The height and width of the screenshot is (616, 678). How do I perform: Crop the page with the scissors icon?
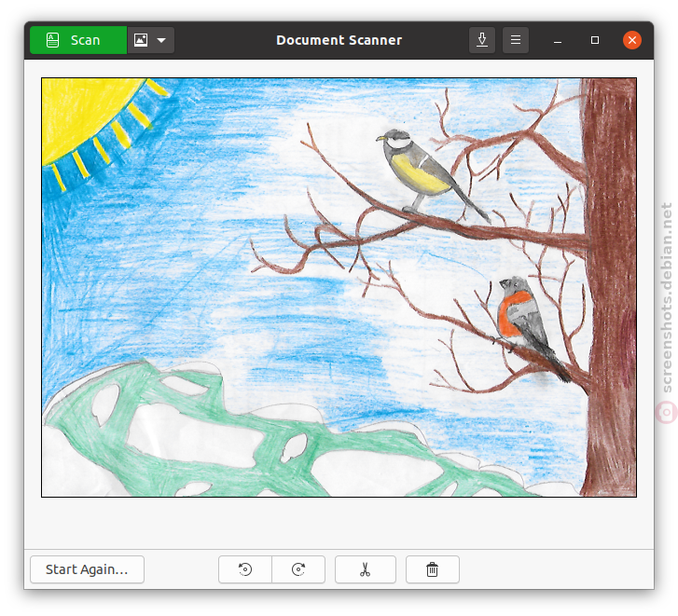[x=366, y=569]
